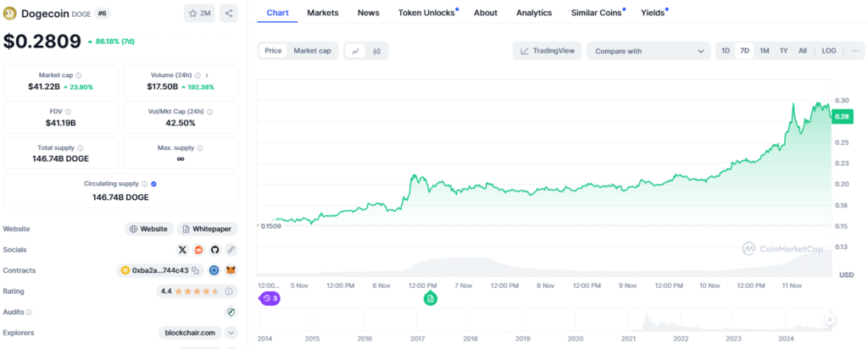Copy the contract address

click(196, 270)
